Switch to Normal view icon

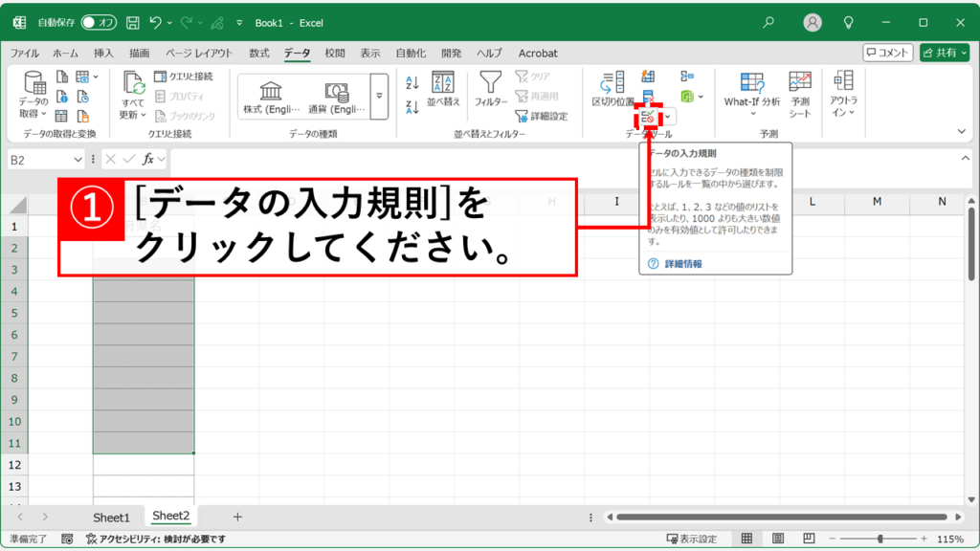pyautogui.click(x=746, y=539)
